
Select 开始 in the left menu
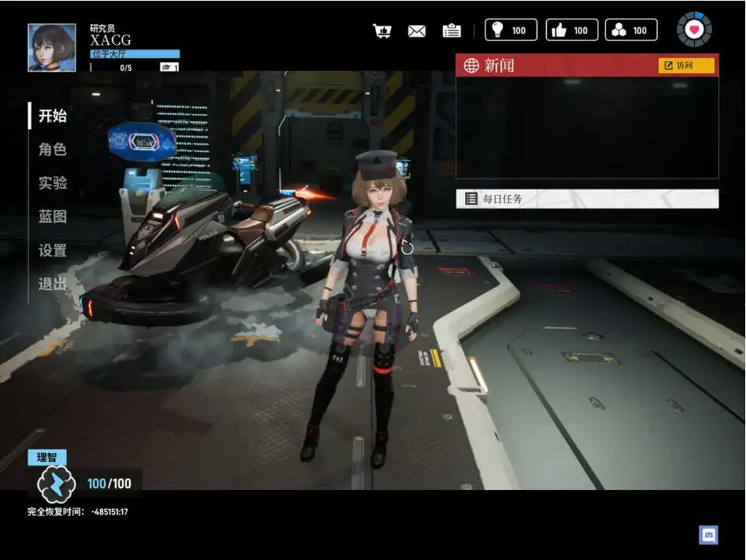coord(53,116)
